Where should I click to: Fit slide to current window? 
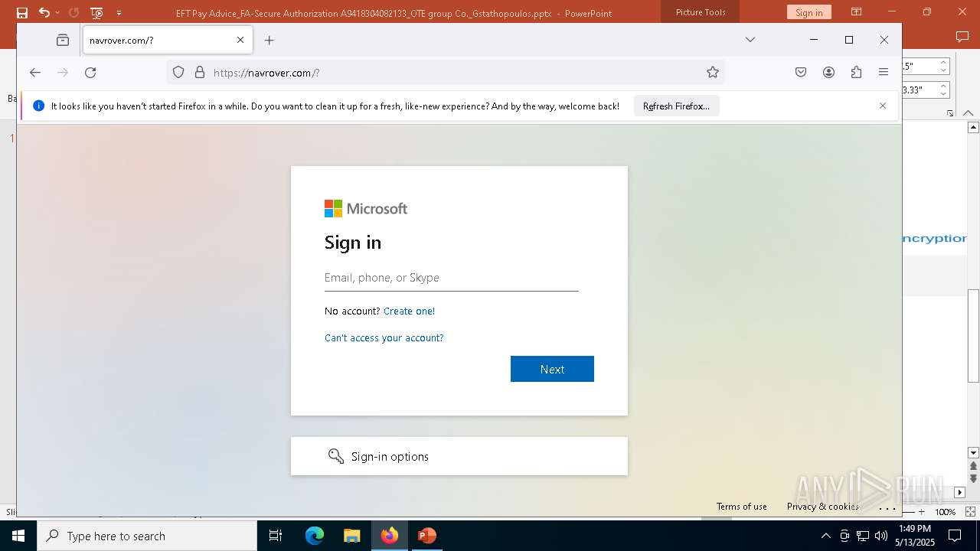970,512
